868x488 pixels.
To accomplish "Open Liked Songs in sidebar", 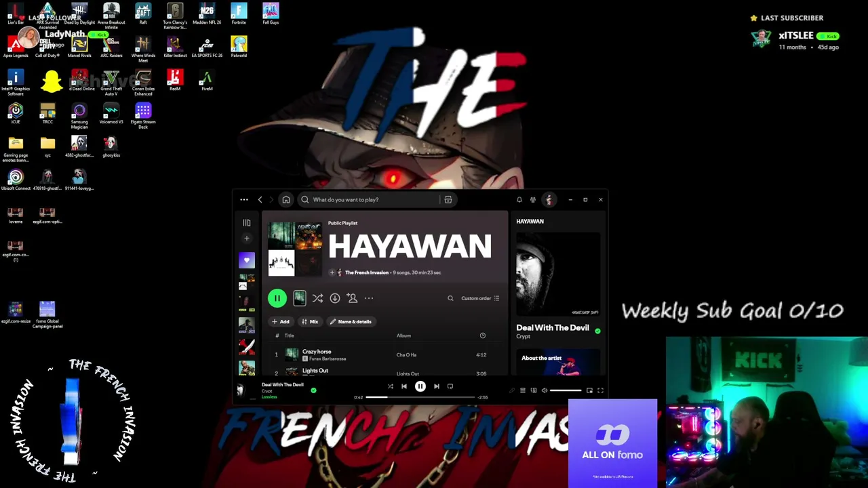I will pyautogui.click(x=247, y=260).
